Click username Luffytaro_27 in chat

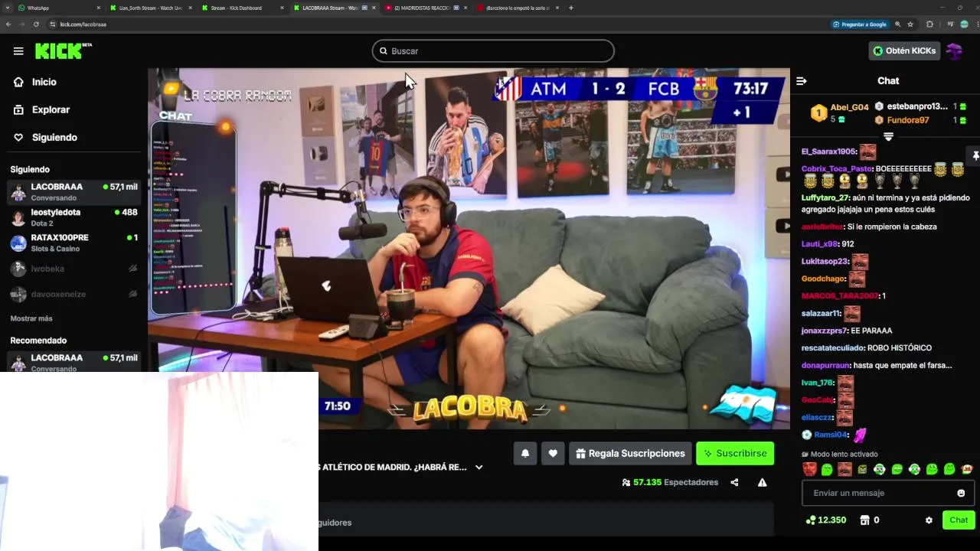coord(825,197)
